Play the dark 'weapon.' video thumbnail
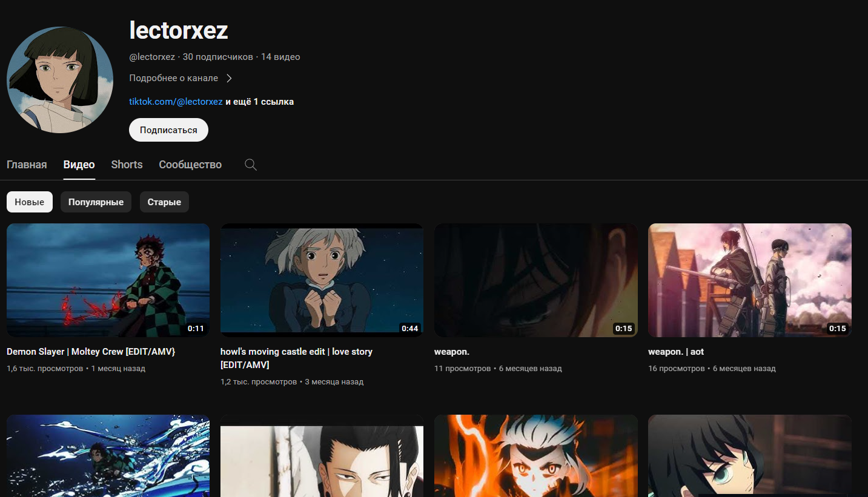The height and width of the screenshot is (497, 868). (x=536, y=280)
